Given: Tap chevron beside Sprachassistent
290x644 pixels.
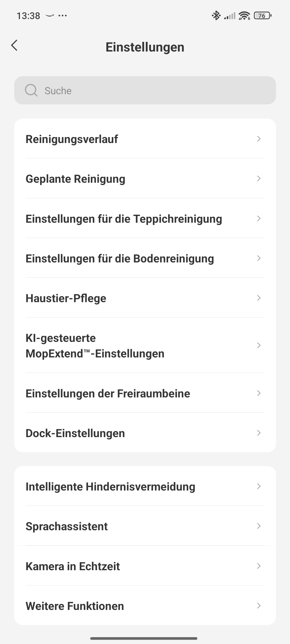Looking at the screenshot, I should (259, 526).
